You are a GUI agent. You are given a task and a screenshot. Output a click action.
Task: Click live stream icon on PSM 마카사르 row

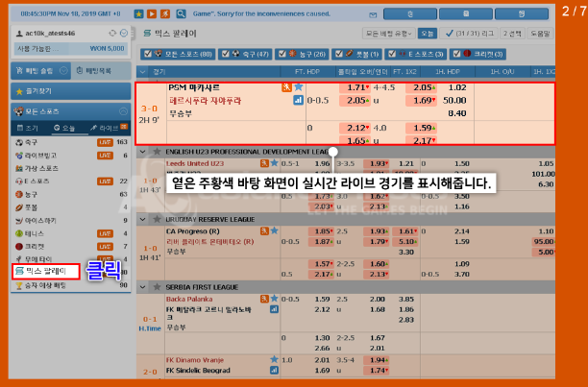tap(286, 87)
